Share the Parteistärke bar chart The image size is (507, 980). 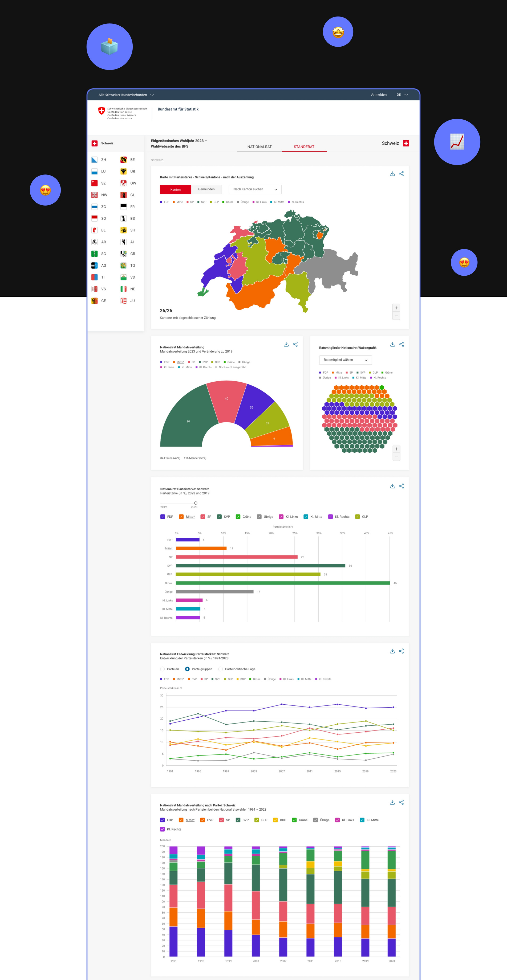tap(401, 486)
